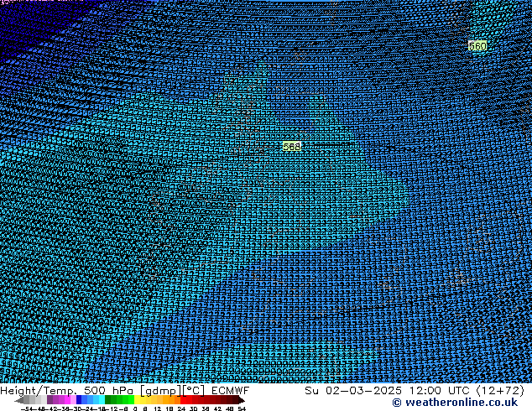Image resolution: width=532 pixels, height=411 pixels.
Task: Pick the bright yellow swatch at 0 on legend
Action: point(137,400)
